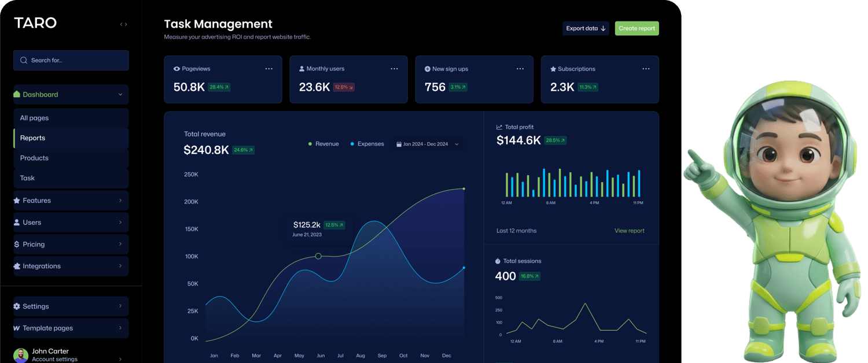868x363 pixels.
Task: Click the Dashboard home icon
Action: (x=17, y=94)
